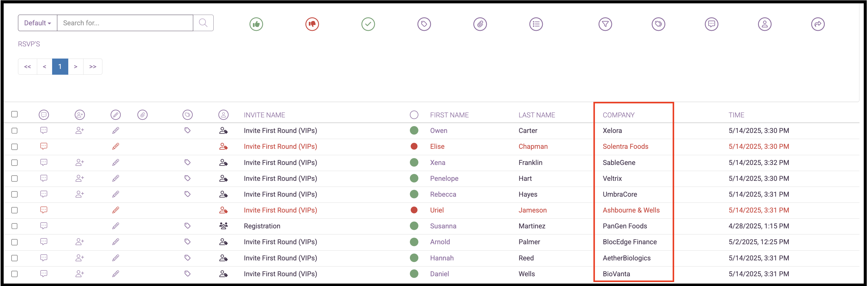Click the single tag icon in toolbar
The image size is (868, 286).
coord(424,24)
